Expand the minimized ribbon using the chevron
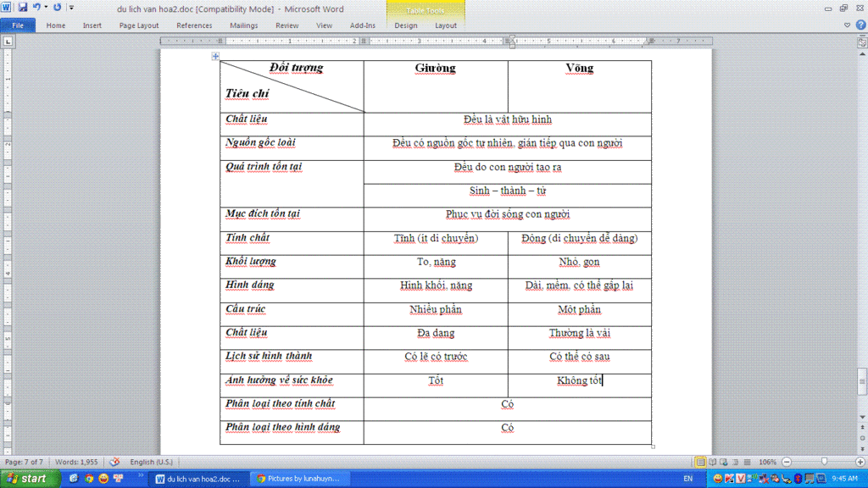868x488 pixels. pyautogui.click(x=849, y=25)
